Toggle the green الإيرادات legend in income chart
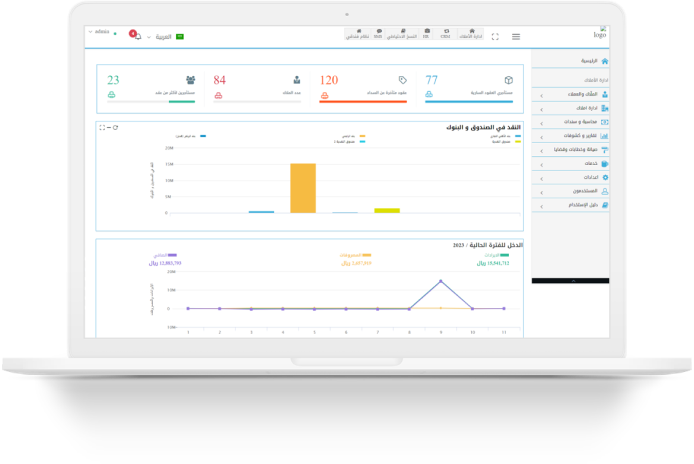The image size is (694, 464). point(497,255)
